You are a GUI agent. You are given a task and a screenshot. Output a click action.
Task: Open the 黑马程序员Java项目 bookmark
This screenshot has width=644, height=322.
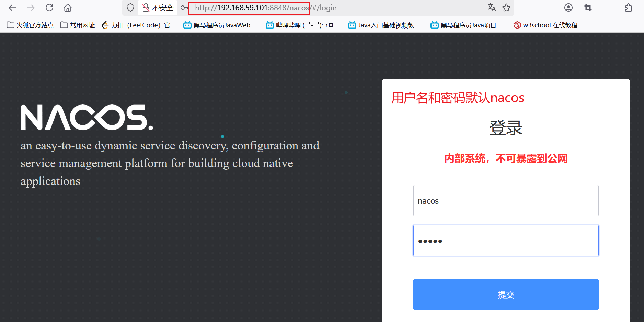[466, 25]
